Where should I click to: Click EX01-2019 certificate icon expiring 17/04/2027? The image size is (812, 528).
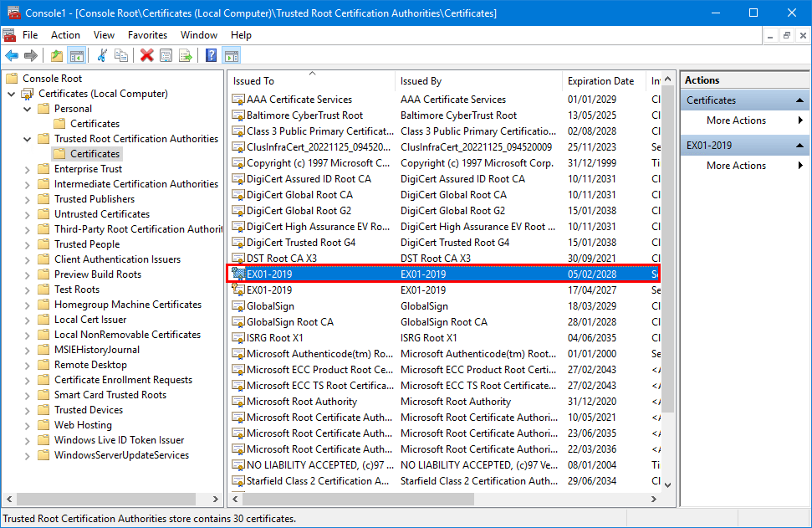tap(238, 290)
